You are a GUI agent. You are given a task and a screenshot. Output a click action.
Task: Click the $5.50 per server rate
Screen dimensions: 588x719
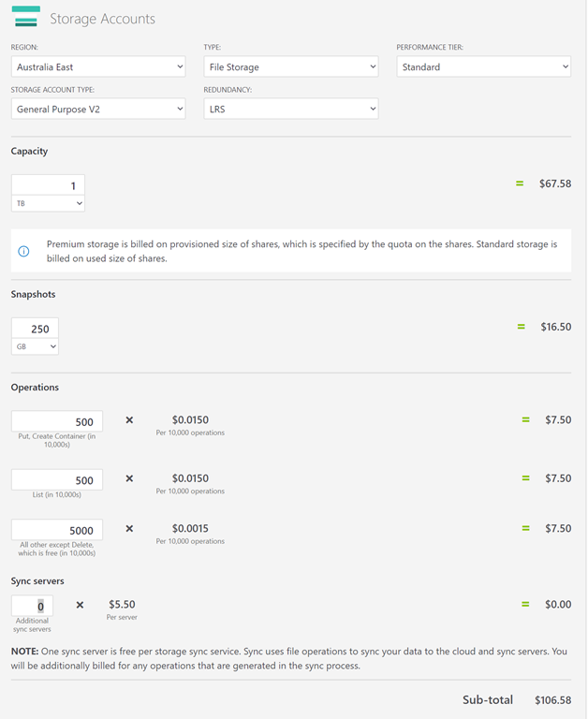122,605
